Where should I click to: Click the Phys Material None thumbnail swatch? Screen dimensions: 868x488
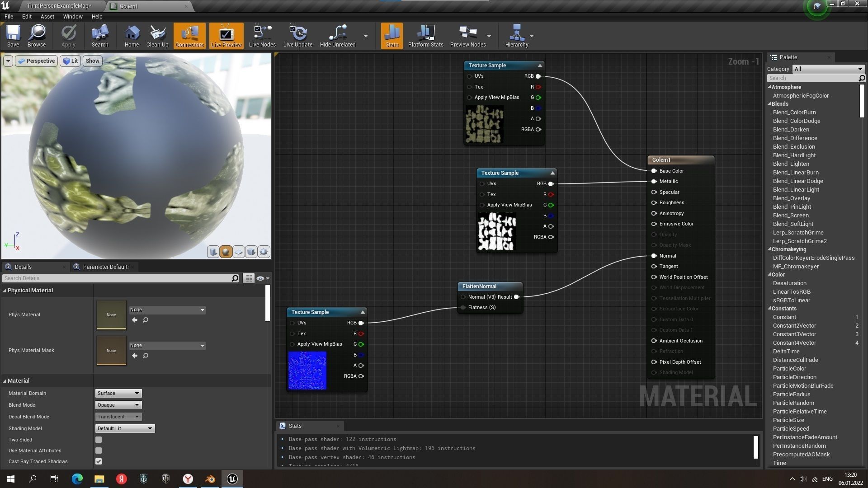[111, 314]
